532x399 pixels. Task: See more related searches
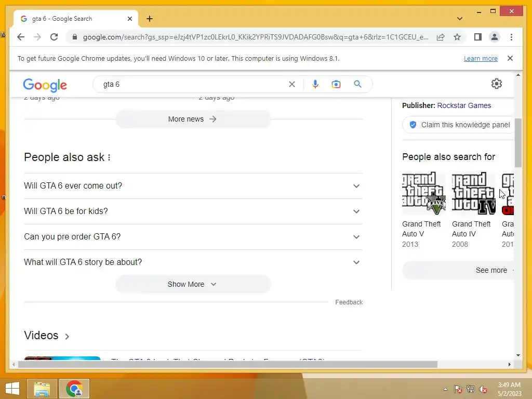(x=459, y=270)
